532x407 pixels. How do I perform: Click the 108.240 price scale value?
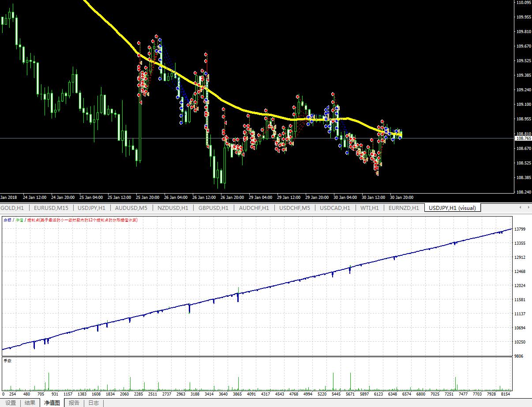click(524, 192)
